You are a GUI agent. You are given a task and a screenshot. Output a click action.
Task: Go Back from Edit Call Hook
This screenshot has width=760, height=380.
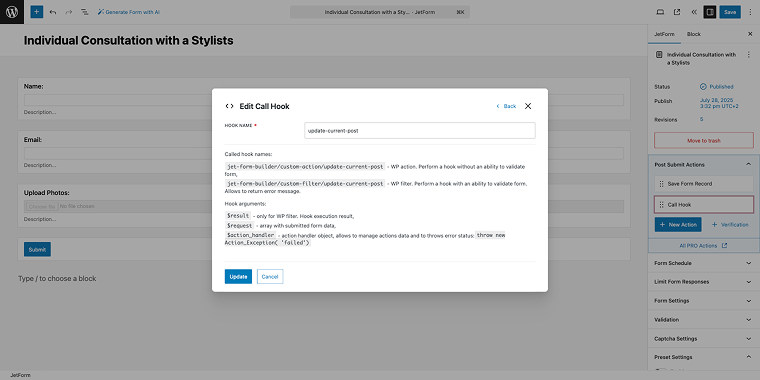point(506,106)
